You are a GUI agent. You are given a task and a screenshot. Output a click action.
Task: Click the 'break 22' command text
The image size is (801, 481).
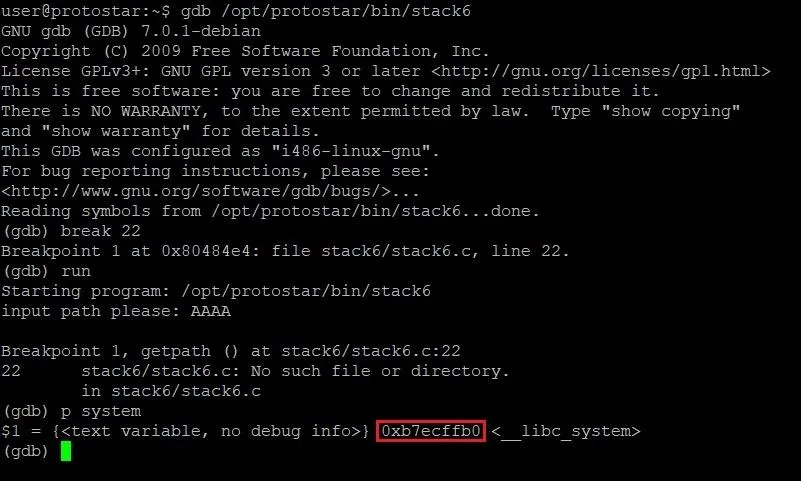point(100,231)
